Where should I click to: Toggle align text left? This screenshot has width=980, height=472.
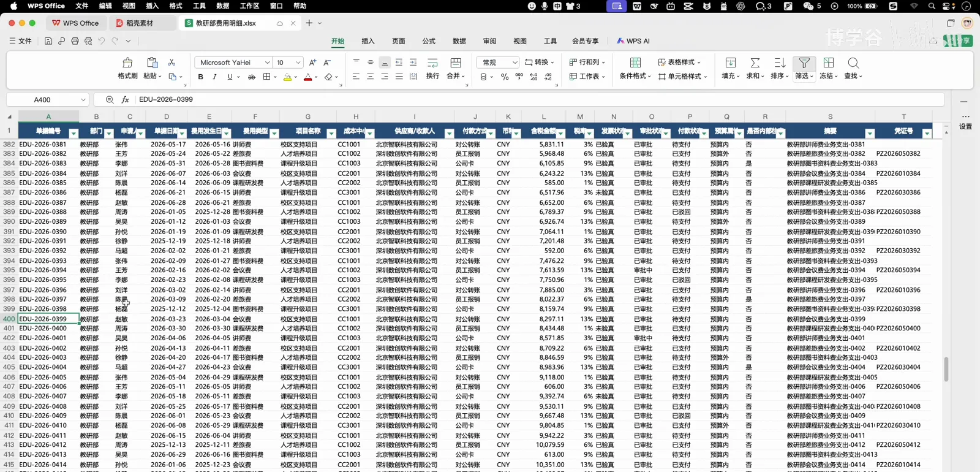coord(356,77)
